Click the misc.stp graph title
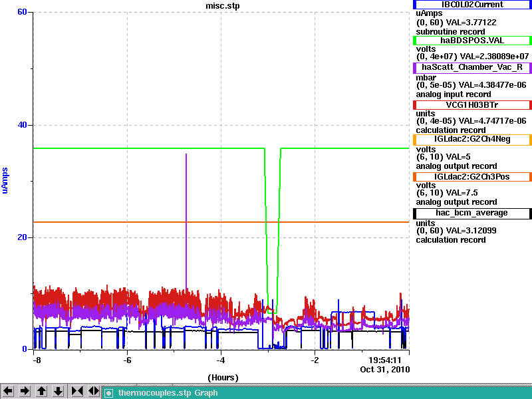 click(223, 6)
